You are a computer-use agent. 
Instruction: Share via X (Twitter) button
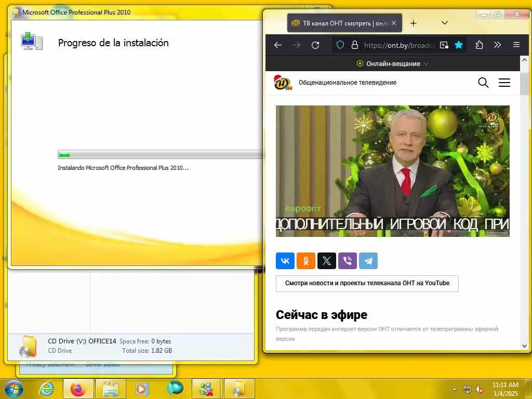tap(326, 261)
